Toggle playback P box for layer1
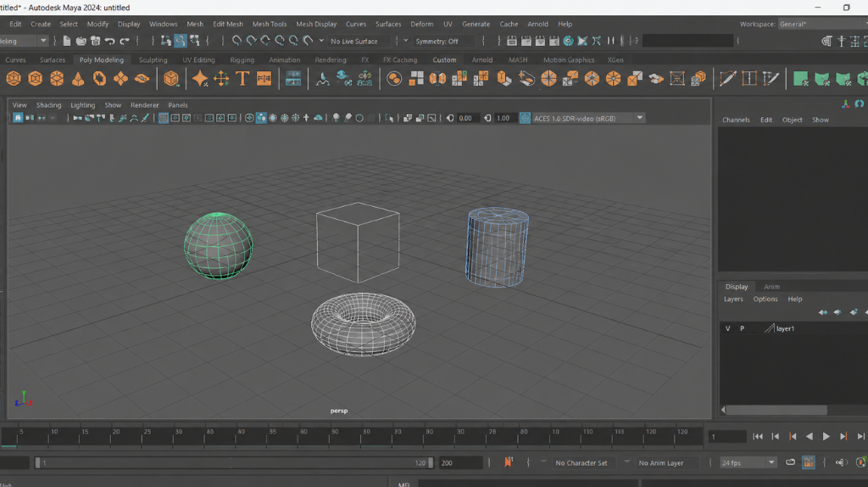Screen dimensions: 868x487 point(742,328)
